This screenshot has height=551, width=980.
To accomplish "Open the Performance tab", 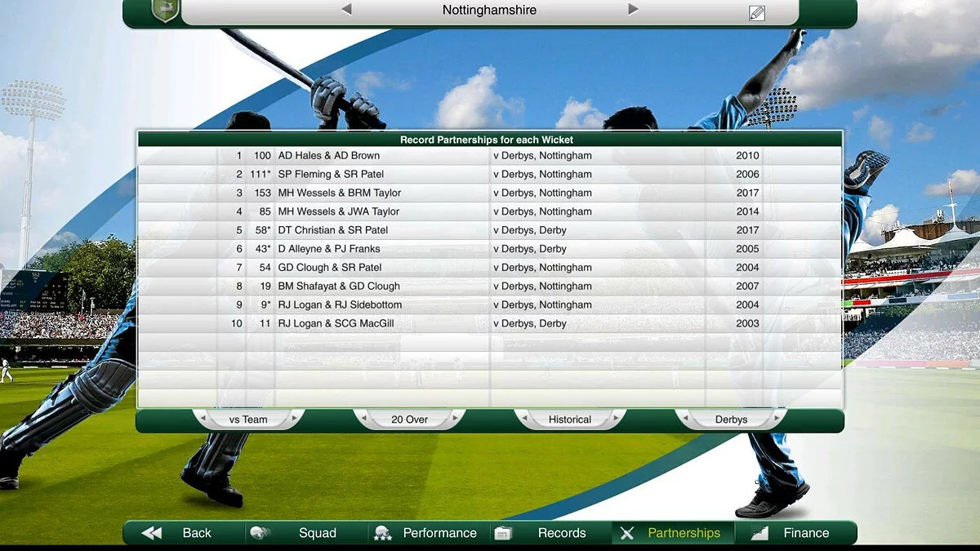I will coord(439,533).
